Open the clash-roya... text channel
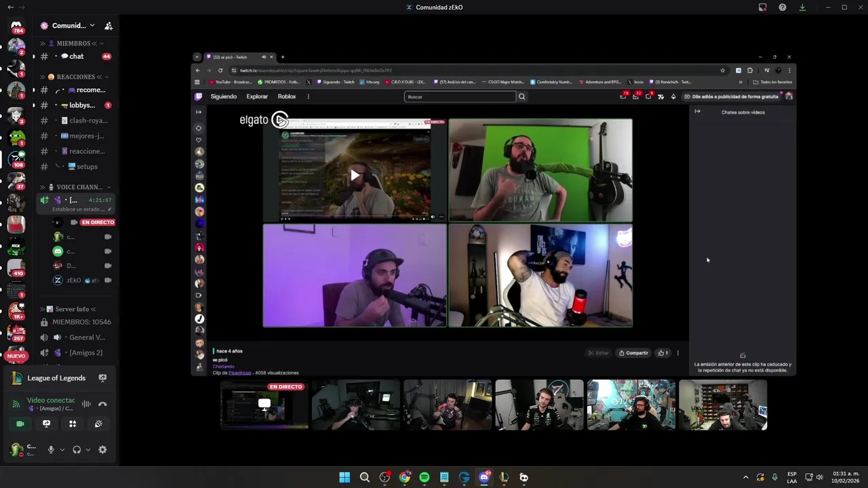This screenshot has width=868, height=488. click(x=75, y=121)
